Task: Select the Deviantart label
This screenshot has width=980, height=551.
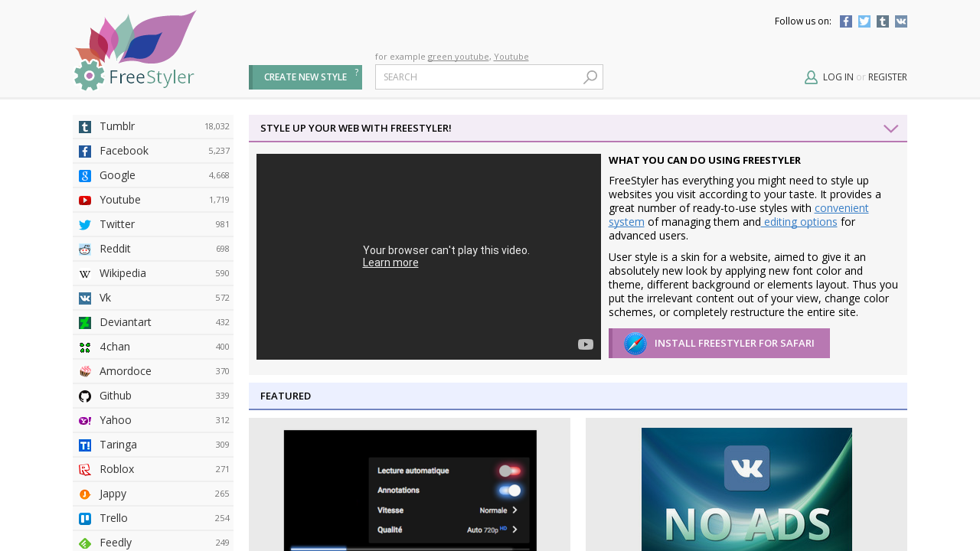Action: tap(126, 323)
